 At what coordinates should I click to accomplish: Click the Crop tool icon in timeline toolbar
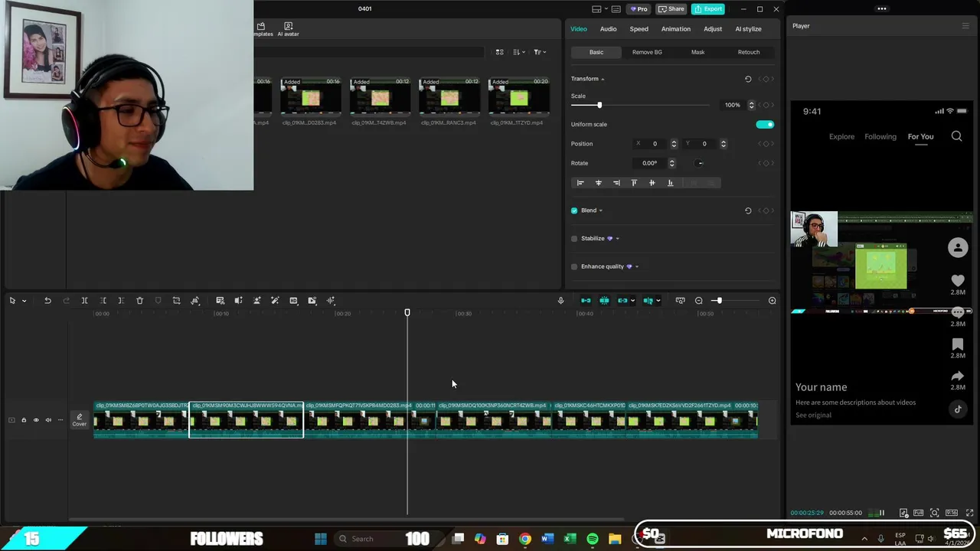[x=176, y=301]
